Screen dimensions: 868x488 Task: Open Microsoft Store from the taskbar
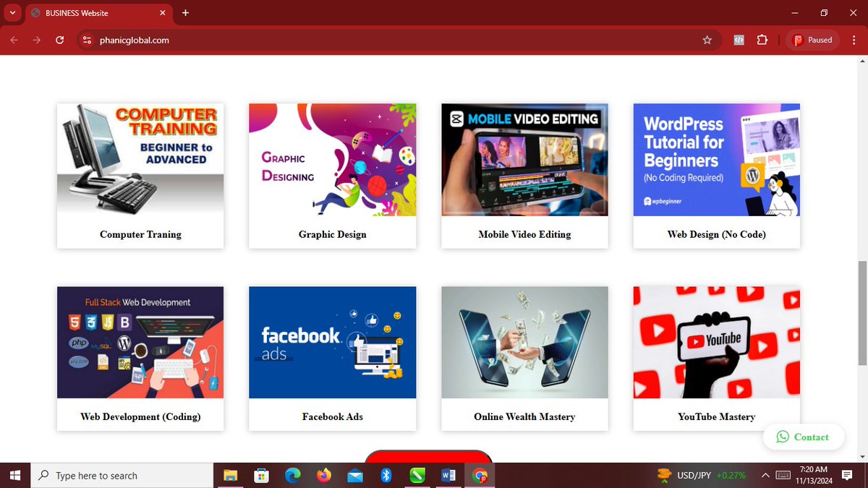(x=261, y=476)
